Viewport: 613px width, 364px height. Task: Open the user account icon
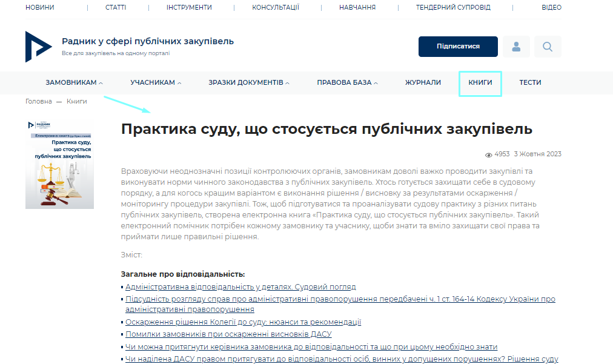(x=516, y=46)
